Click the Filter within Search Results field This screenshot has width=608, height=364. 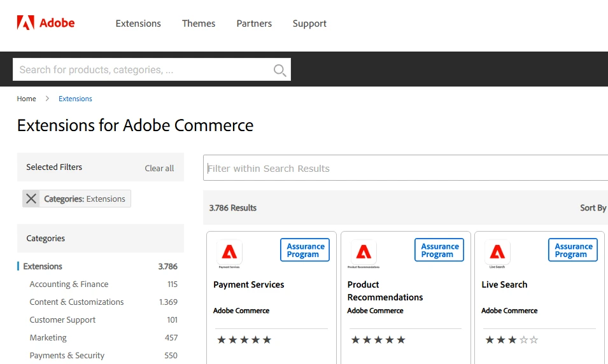click(x=406, y=168)
